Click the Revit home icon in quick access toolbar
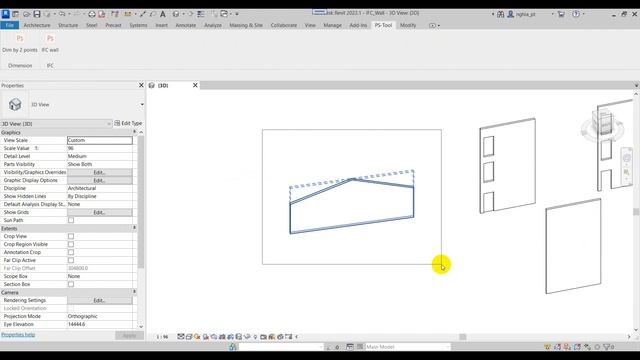 15,14
